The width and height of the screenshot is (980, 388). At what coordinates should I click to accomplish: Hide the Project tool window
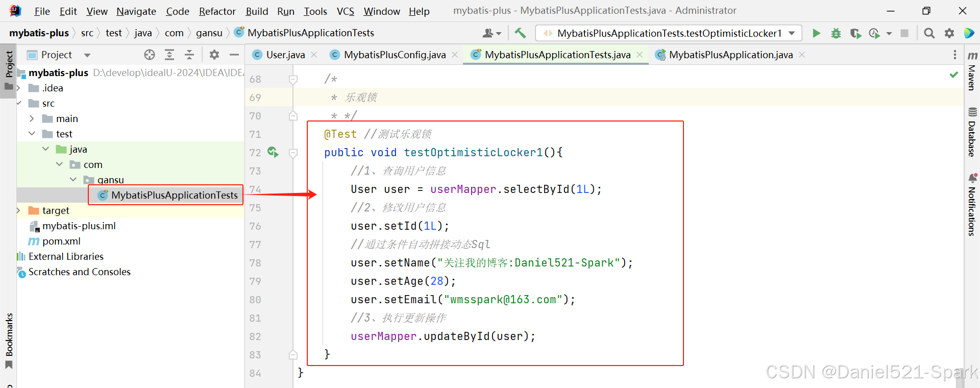[x=234, y=55]
